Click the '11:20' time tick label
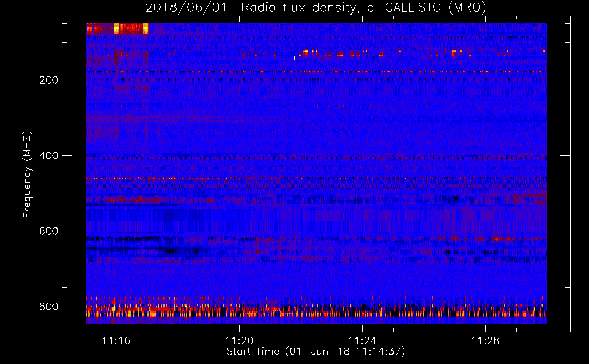Screen dimensions: 589x364 239,341
